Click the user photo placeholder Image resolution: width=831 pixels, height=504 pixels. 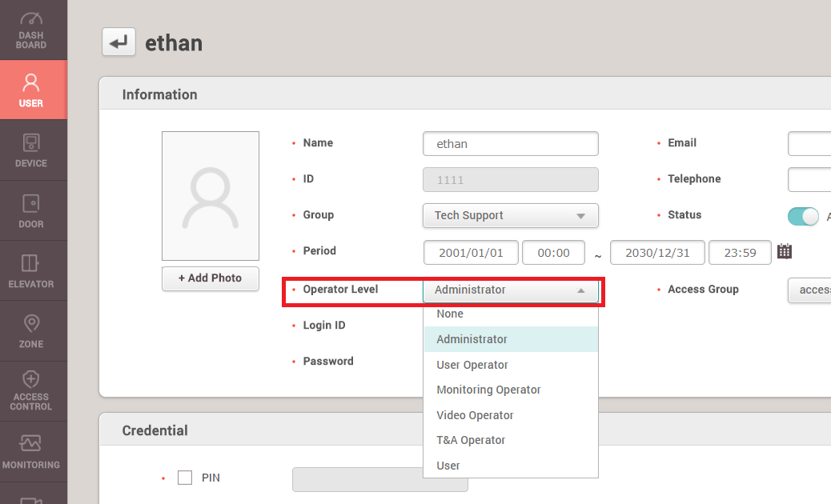pos(211,196)
